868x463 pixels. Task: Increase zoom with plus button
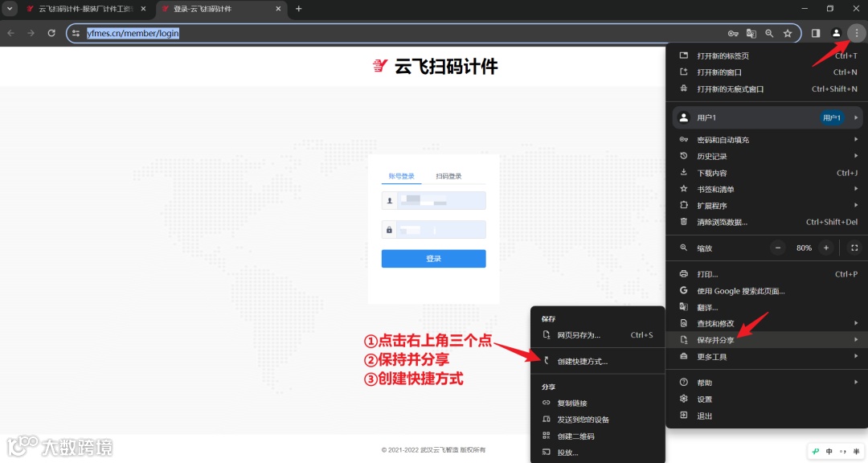[x=826, y=248]
